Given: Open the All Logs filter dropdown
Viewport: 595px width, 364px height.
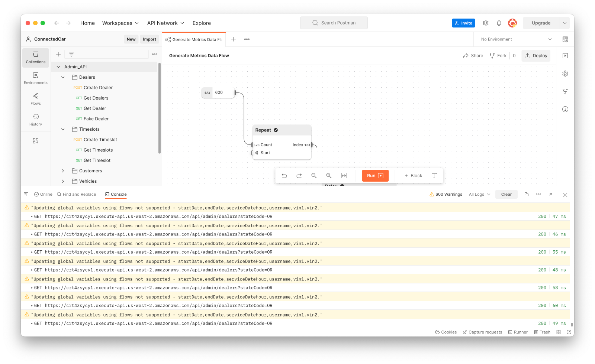Looking at the screenshot, I should 480,194.
